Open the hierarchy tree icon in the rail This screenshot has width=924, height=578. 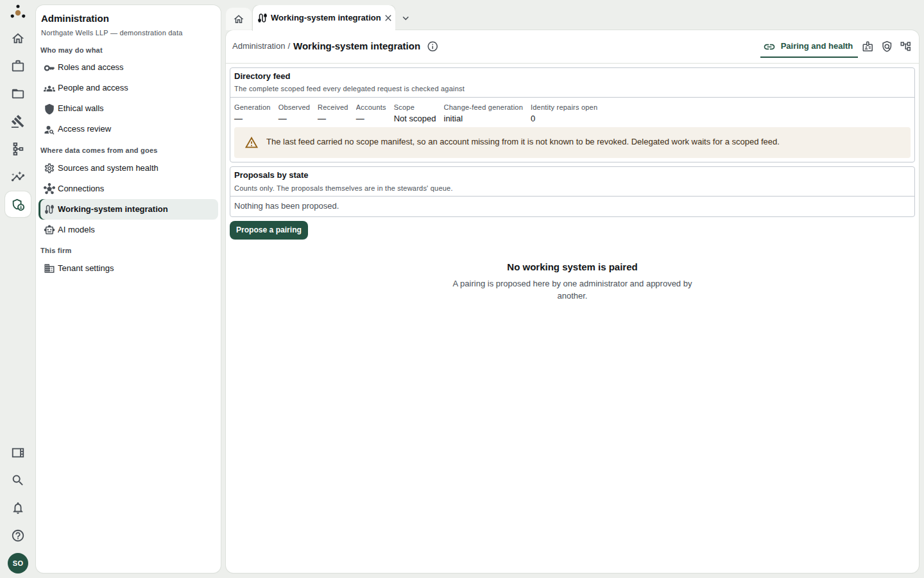[18, 149]
